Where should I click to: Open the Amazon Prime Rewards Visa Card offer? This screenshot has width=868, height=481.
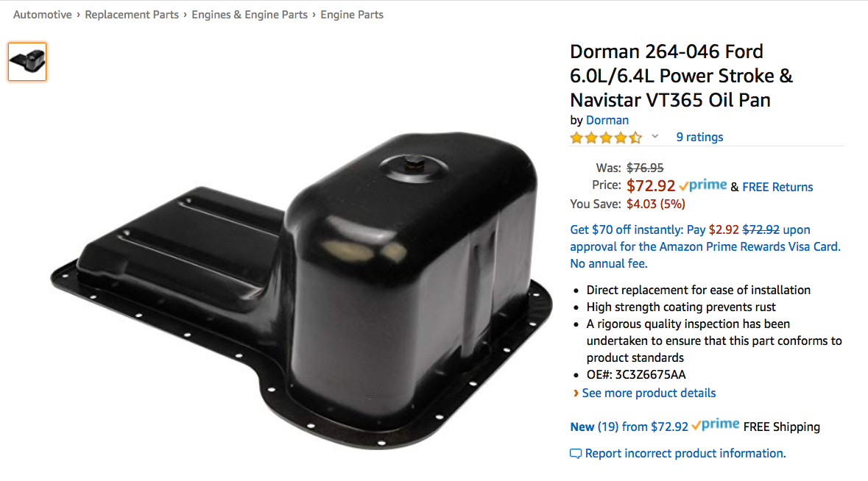tap(705, 246)
